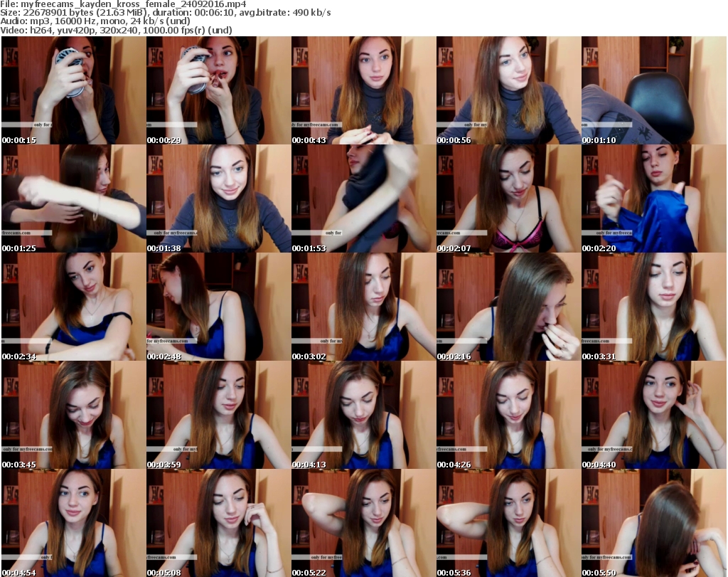Open the thumbnail stamped 00:02:20
728x577 pixels.
click(654, 198)
